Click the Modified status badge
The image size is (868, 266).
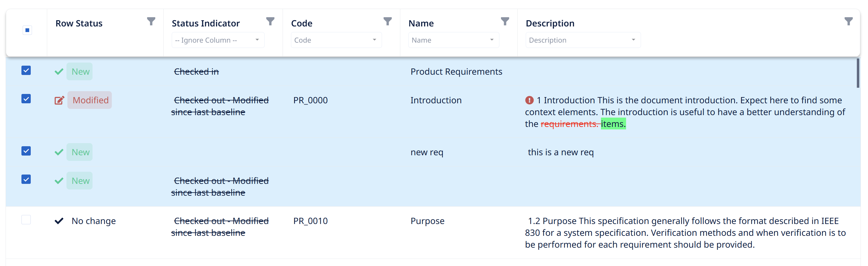coord(90,100)
